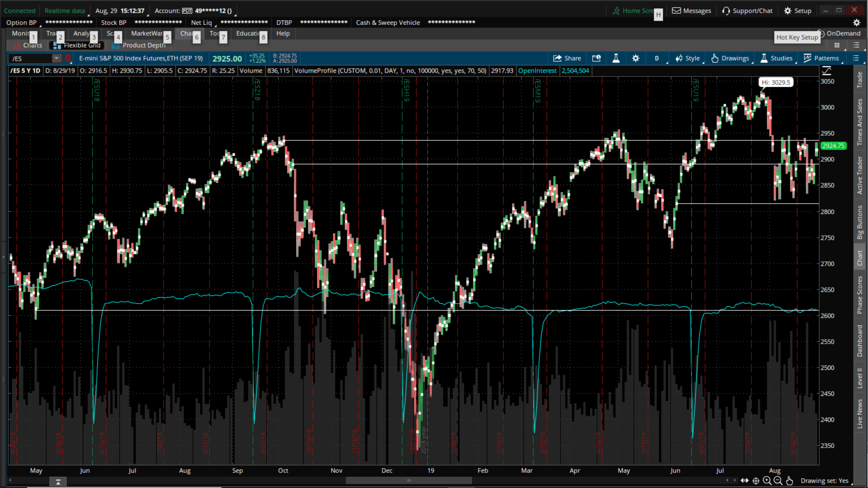This screenshot has width=868, height=488.
Task: Click gear icon on account info bar
Action: pos(856,23)
